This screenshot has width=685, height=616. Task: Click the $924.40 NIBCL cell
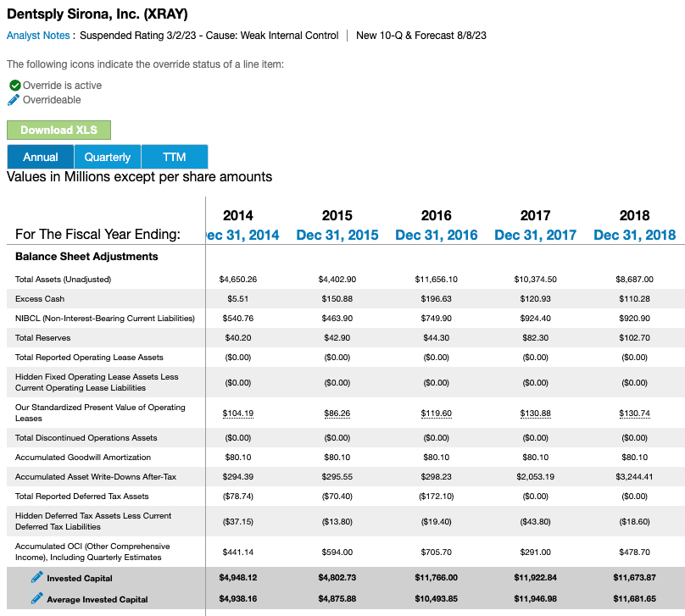tap(536, 319)
